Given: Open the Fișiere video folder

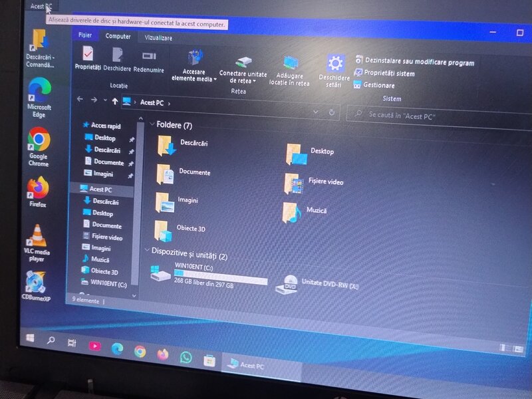Looking at the screenshot, I should tap(293, 182).
